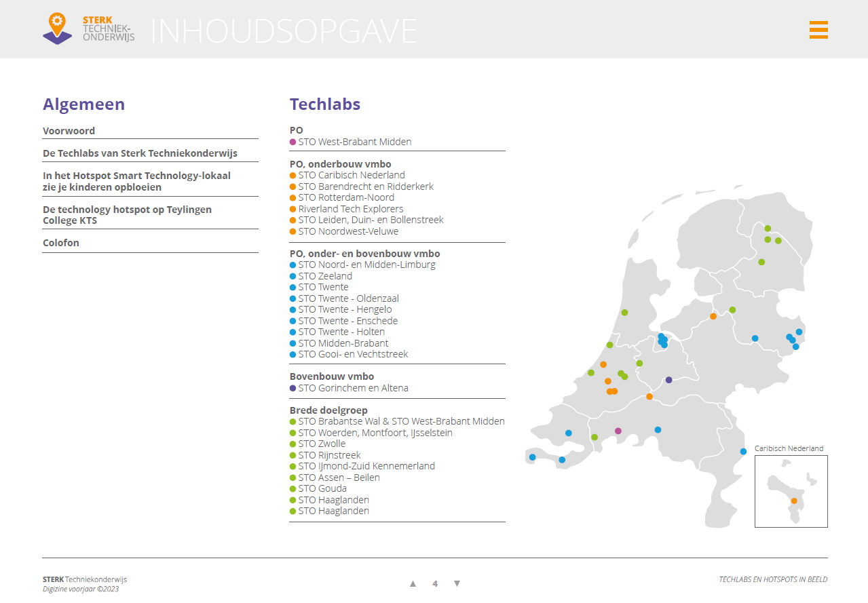
Task: Open the plain STO Twente entry
Action: (x=319, y=287)
